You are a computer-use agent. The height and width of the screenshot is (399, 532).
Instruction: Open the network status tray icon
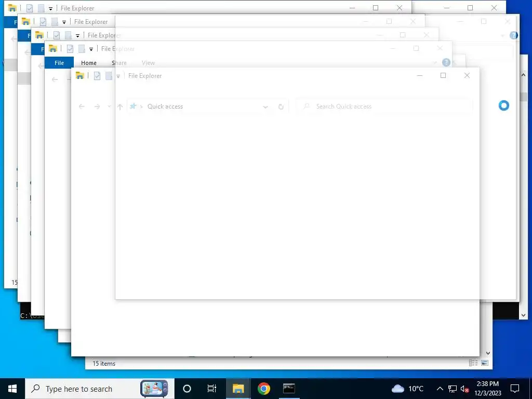click(x=453, y=389)
